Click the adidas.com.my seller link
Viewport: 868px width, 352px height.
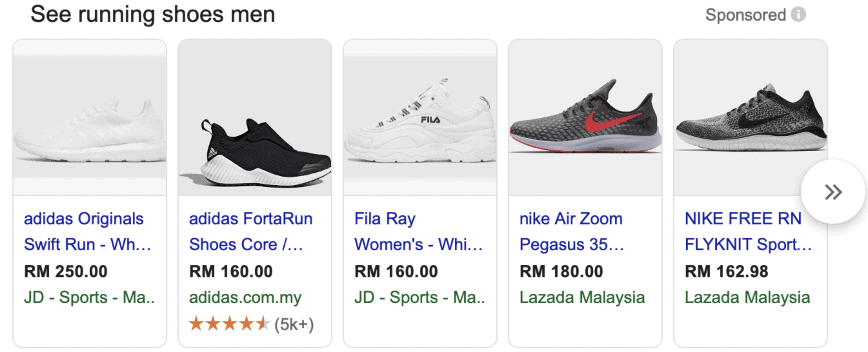pos(245,298)
